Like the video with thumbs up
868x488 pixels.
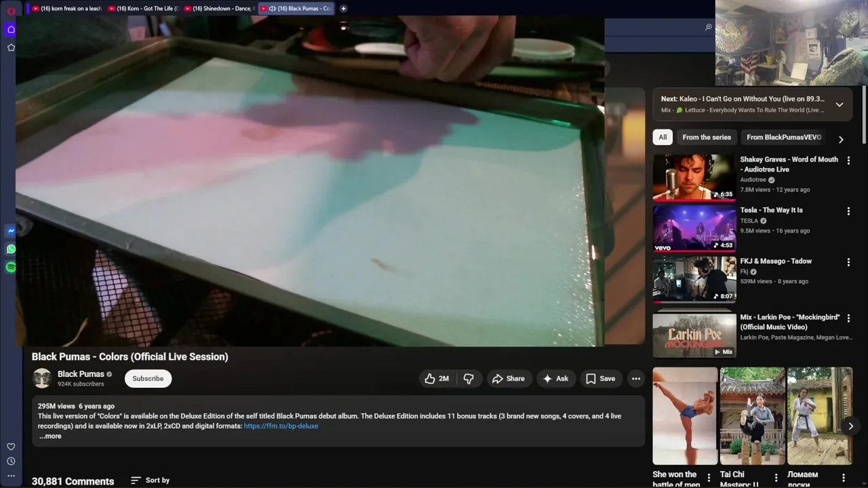pos(437,379)
